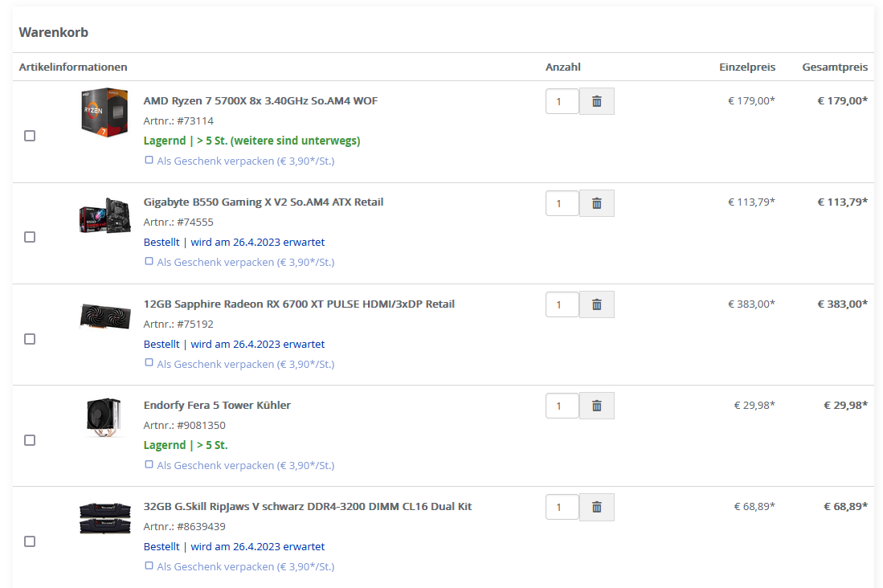
Task: Click the 'Einzelpreis' column header
Action: pos(746,67)
